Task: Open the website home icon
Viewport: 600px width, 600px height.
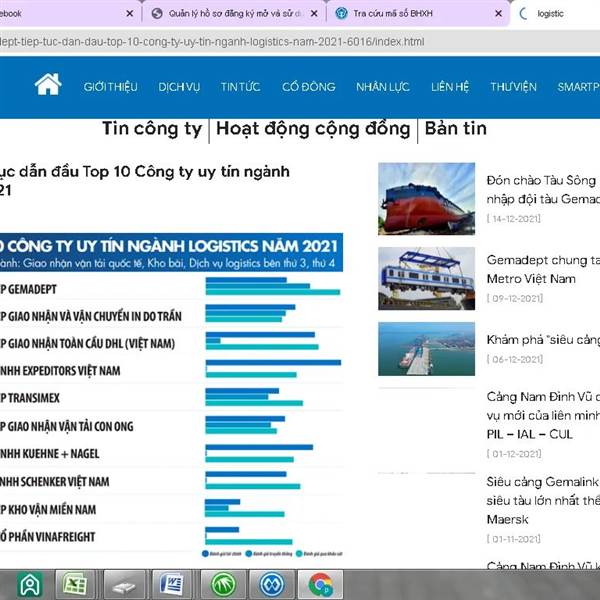Action: [x=48, y=84]
